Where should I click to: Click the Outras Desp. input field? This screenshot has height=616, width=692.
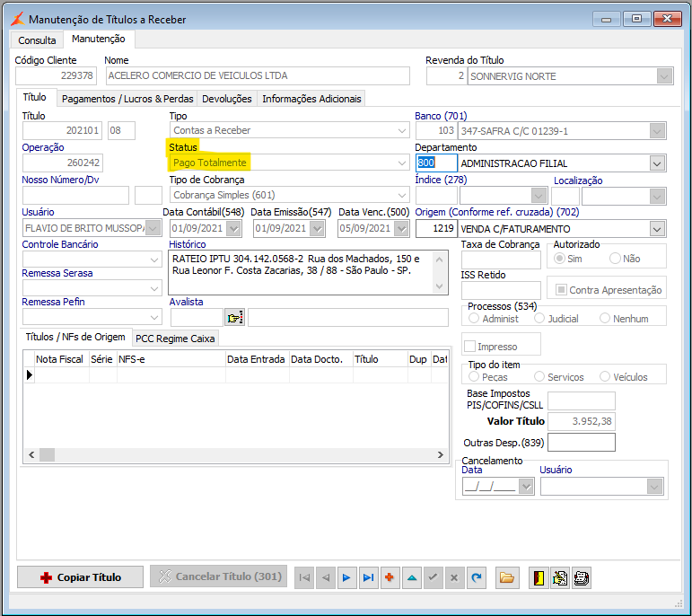[582, 443]
